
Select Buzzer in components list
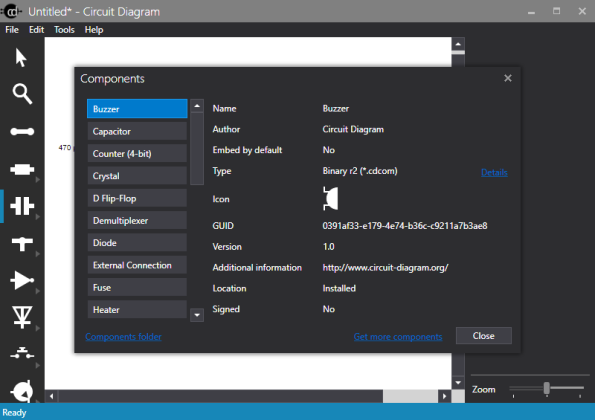(x=137, y=109)
